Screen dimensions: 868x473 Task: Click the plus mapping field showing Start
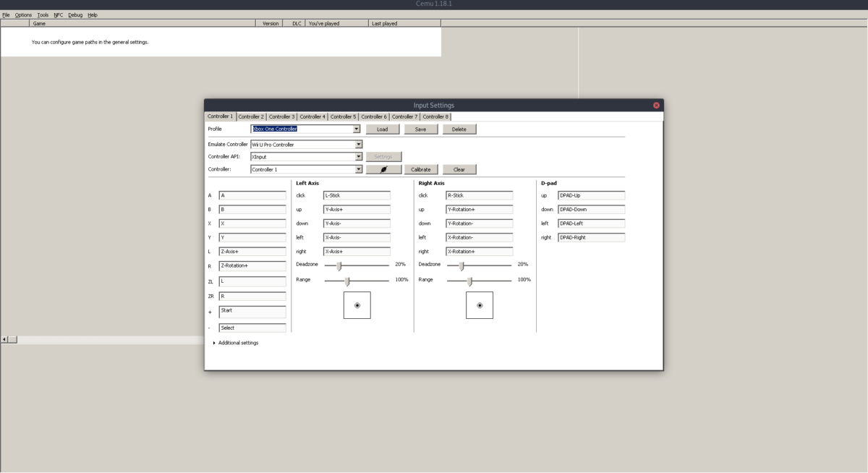pyautogui.click(x=252, y=312)
